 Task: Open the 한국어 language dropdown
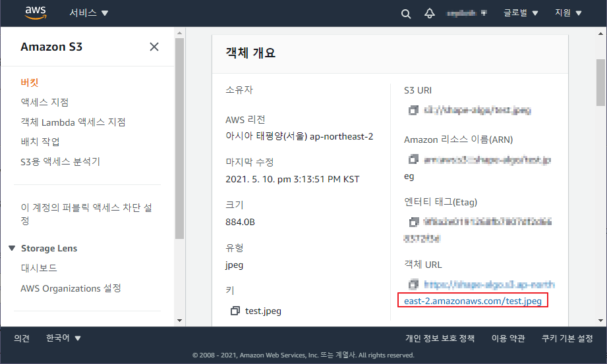point(63,338)
